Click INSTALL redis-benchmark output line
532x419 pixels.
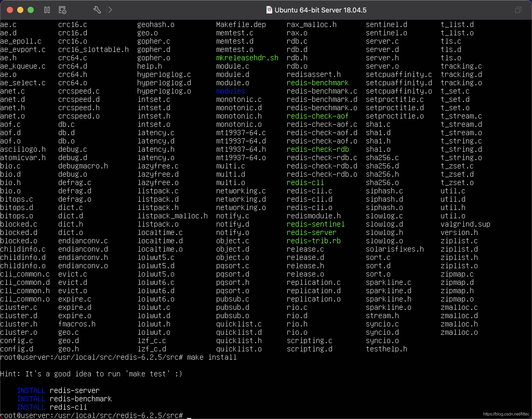[x=64, y=399]
